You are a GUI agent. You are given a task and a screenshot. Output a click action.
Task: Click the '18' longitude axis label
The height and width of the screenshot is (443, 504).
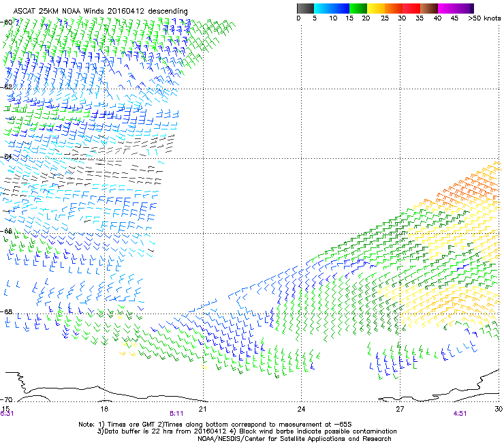104,408
